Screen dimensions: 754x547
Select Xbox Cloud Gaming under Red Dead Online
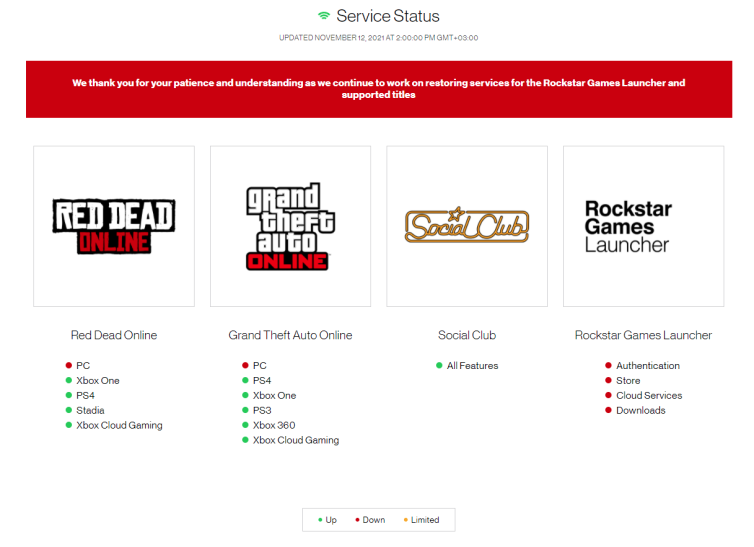coord(114,425)
